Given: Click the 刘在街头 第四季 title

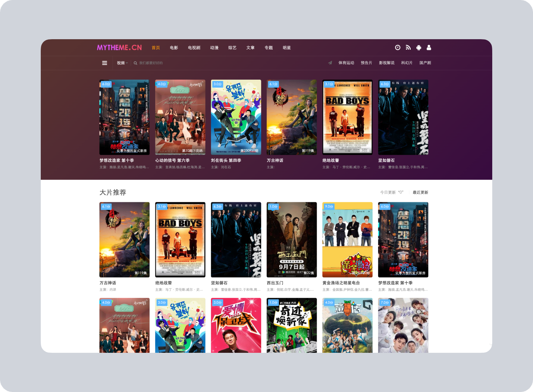Looking at the screenshot, I should [226, 161].
